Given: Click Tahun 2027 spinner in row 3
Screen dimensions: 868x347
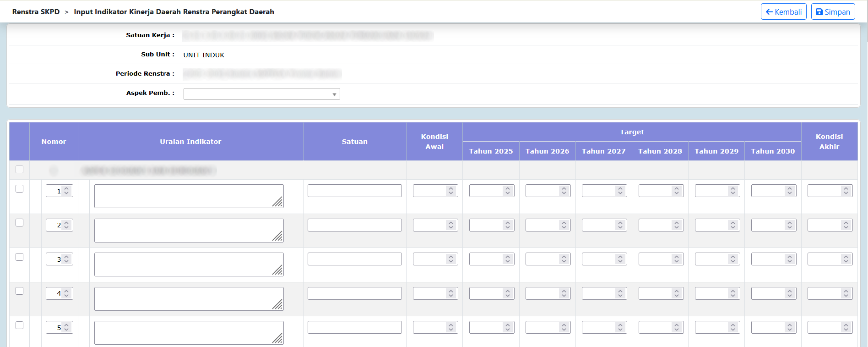Looking at the screenshot, I should point(604,259).
